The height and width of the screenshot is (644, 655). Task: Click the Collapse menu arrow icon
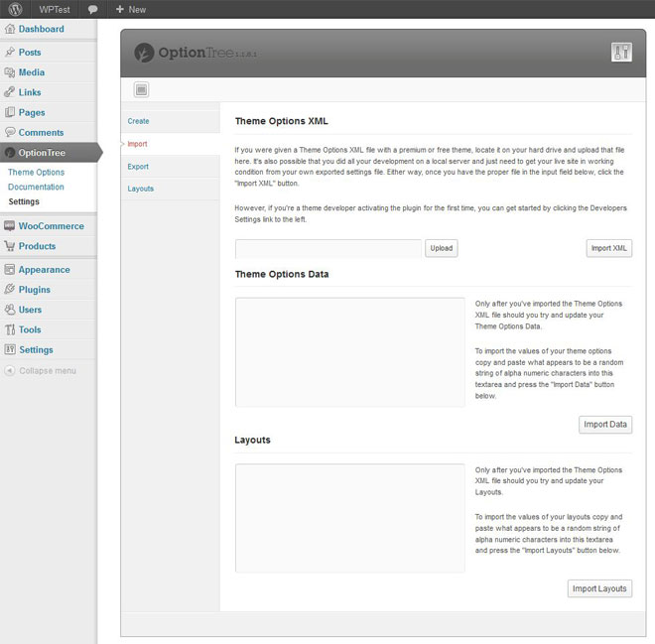(10, 370)
